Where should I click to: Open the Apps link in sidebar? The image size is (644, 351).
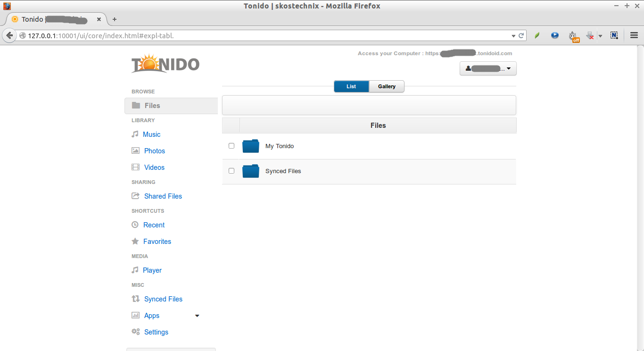pyautogui.click(x=152, y=316)
